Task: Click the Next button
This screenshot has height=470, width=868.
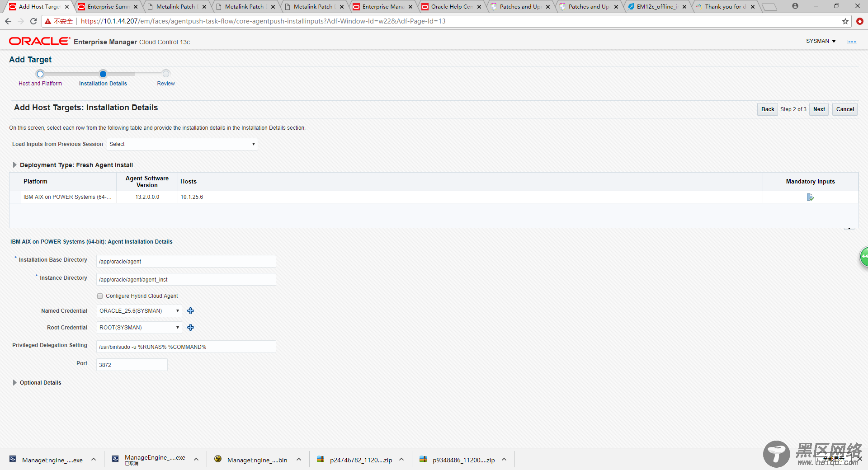Action: pos(819,109)
